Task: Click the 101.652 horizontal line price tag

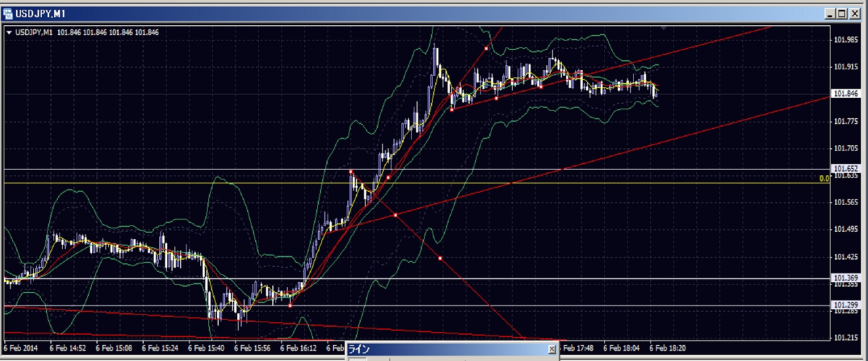Action: 845,169
